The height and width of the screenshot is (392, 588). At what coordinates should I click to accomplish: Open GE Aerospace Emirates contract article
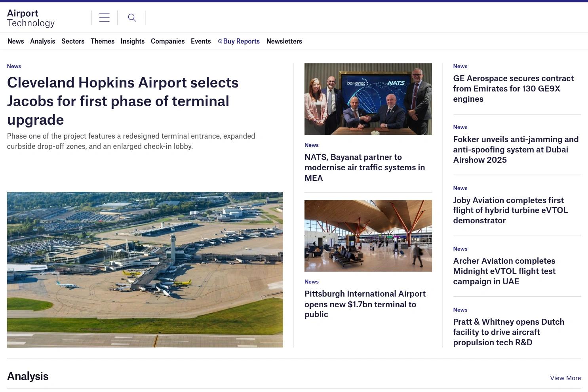[514, 89]
